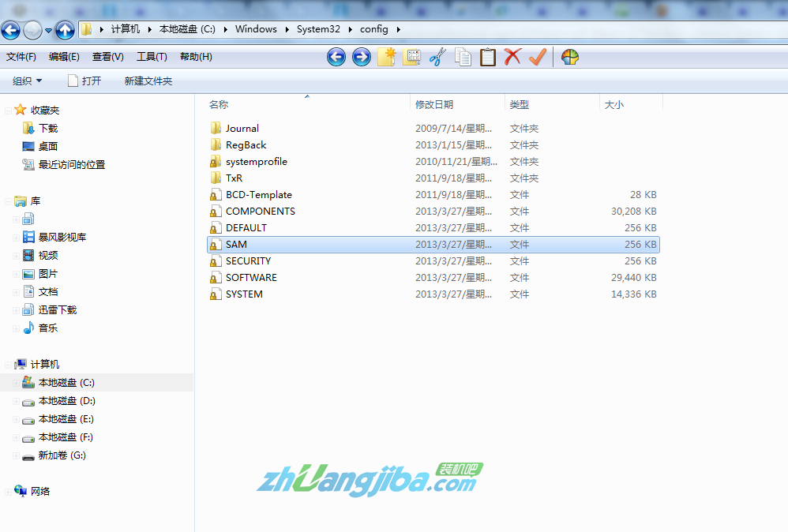Click the blue toolbar back arrow

pos(336,57)
